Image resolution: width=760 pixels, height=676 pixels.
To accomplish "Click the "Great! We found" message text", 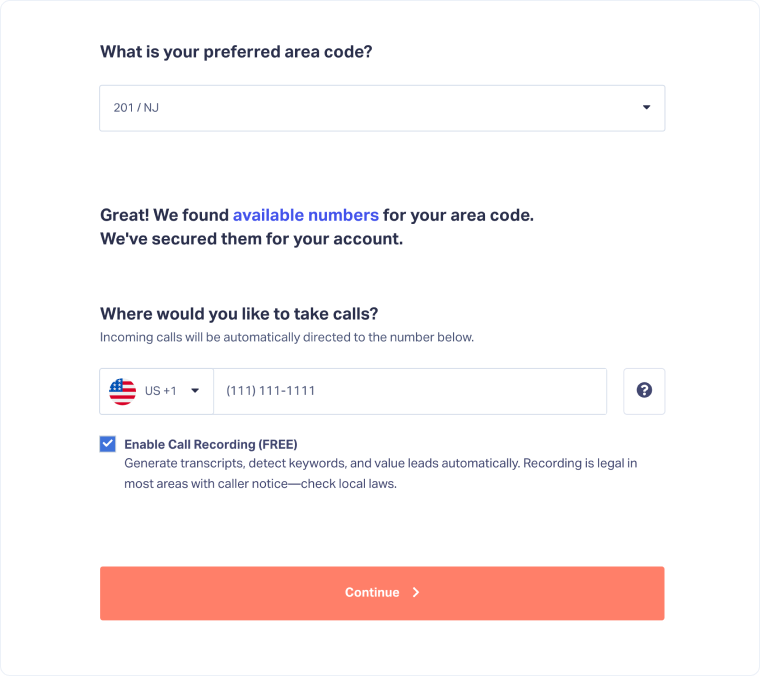I will point(165,215).
